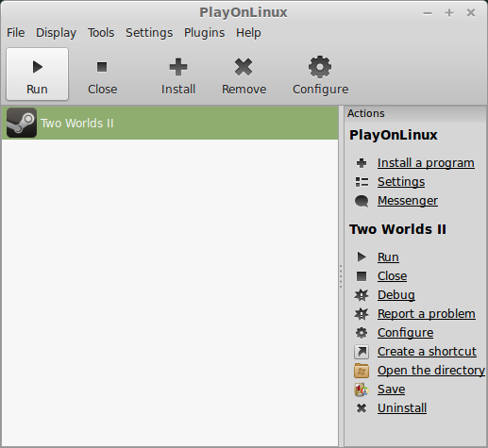
Task: Click the Run toolbar play icon
Action: tap(38, 67)
